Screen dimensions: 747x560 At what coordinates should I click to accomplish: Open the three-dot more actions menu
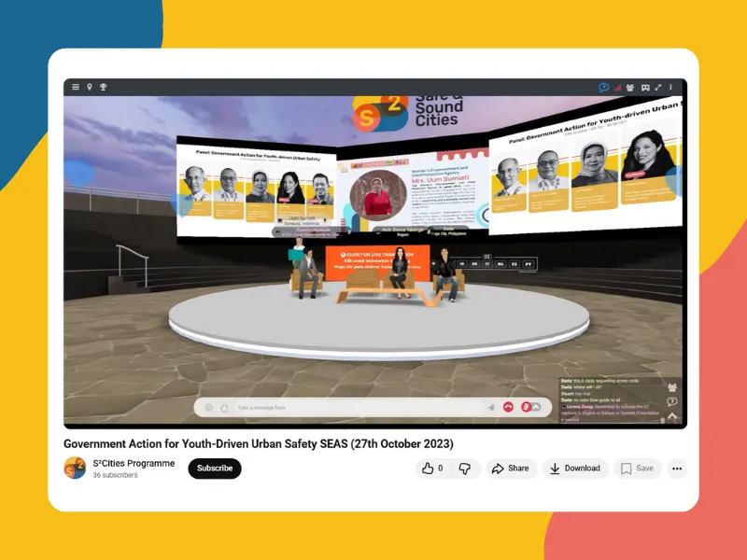(x=677, y=469)
